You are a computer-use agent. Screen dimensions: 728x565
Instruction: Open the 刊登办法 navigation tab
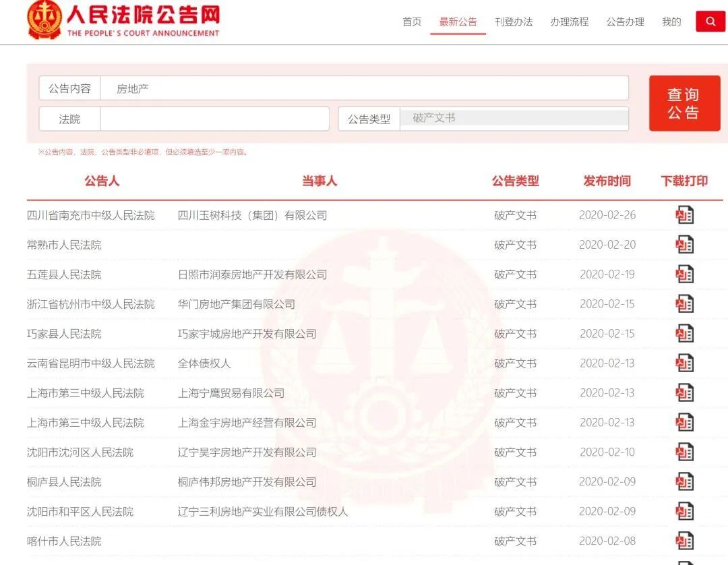coord(514,22)
